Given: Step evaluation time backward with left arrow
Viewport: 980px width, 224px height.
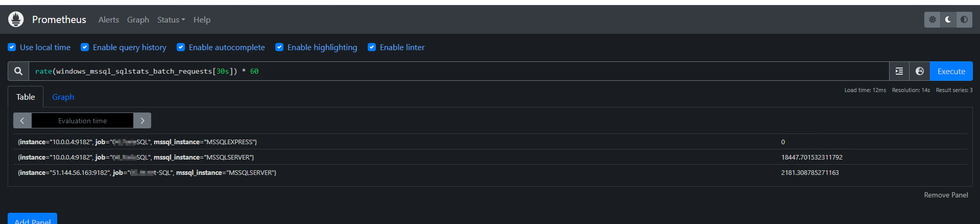Looking at the screenshot, I should [22, 121].
